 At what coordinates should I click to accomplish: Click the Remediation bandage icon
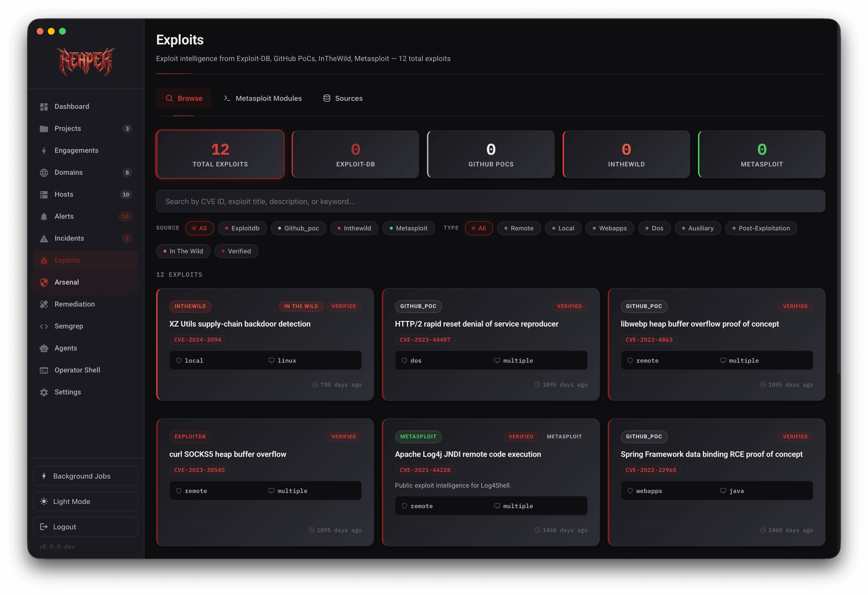(x=44, y=305)
